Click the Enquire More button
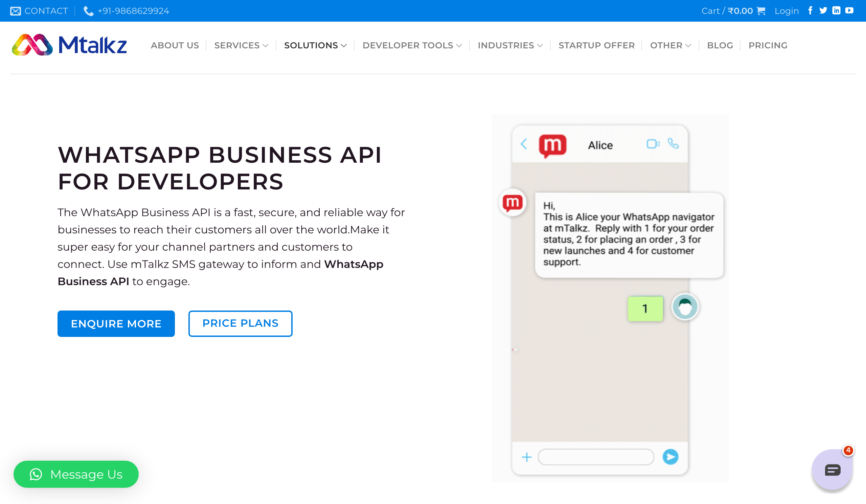The width and height of the screenshot is (866, 504). pyautogui.click(x=116, y=324)
